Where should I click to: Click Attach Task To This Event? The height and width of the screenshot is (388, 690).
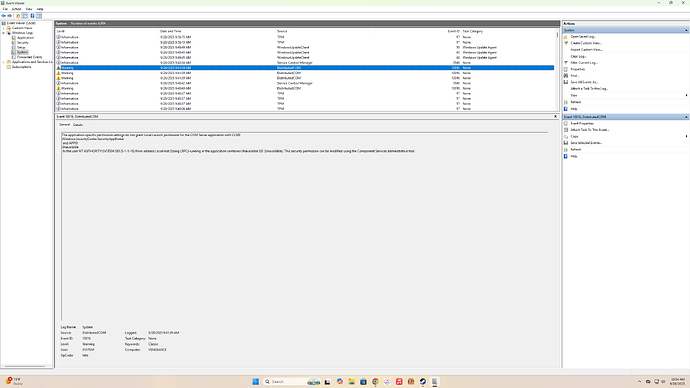pyautogui.click(x=590, y=130)
